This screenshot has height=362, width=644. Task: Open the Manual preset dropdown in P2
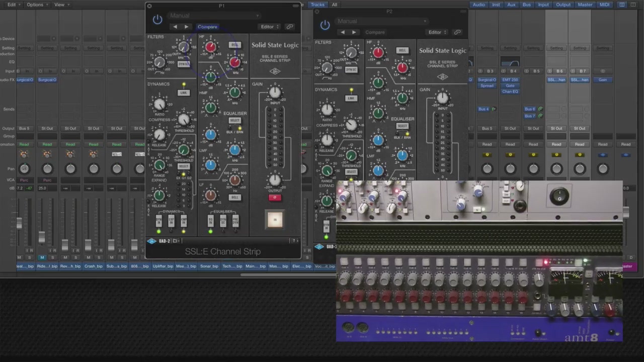381,21
